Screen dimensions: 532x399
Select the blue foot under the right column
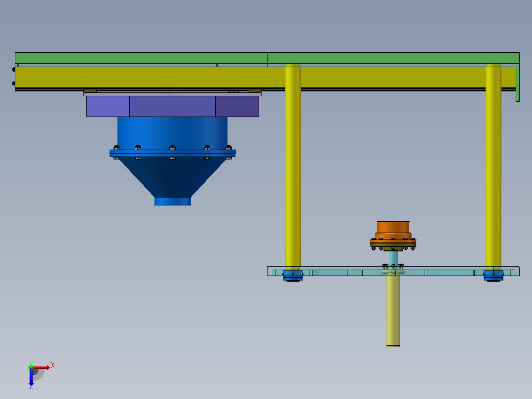pos(494,276)
